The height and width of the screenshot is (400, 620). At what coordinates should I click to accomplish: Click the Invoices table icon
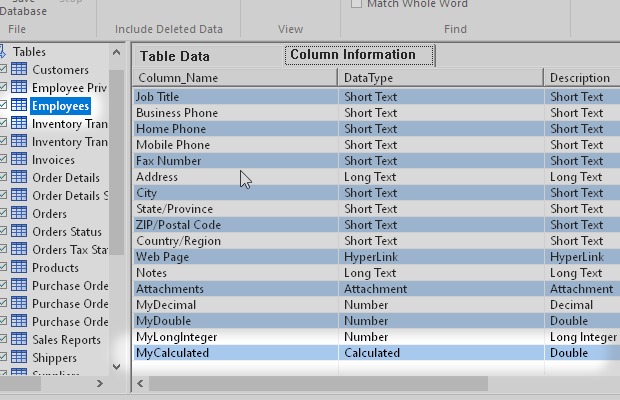pyautogui.click(x=19, y=160)
